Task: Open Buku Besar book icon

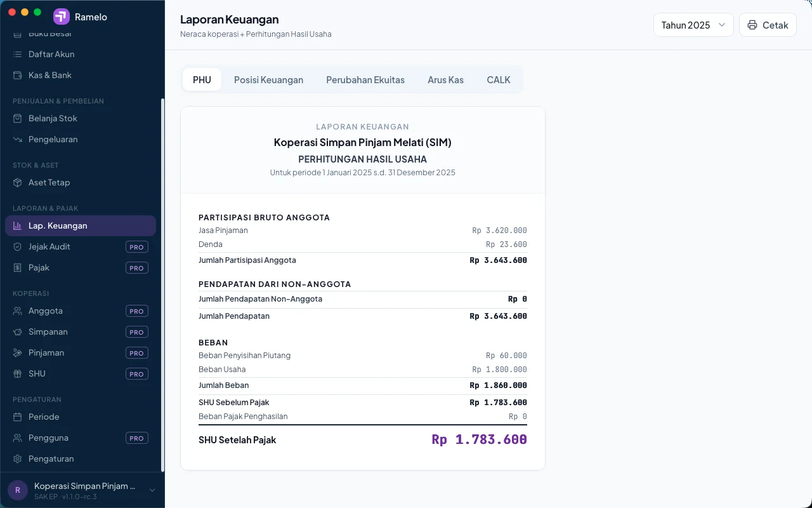Action: point(17,33)
